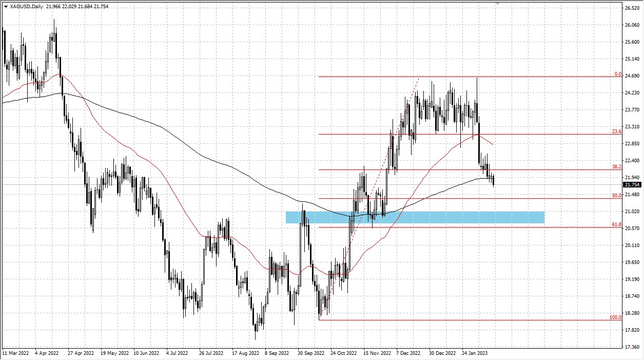
Task: Click the 17 Aug 2022 date label
Action: pos(245,353)
